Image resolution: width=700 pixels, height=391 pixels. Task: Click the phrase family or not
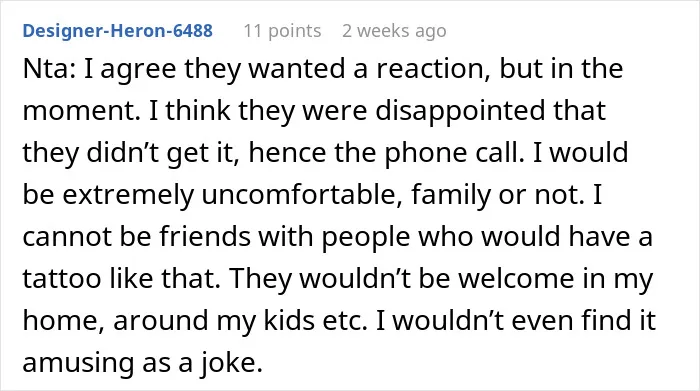(497, 196)
